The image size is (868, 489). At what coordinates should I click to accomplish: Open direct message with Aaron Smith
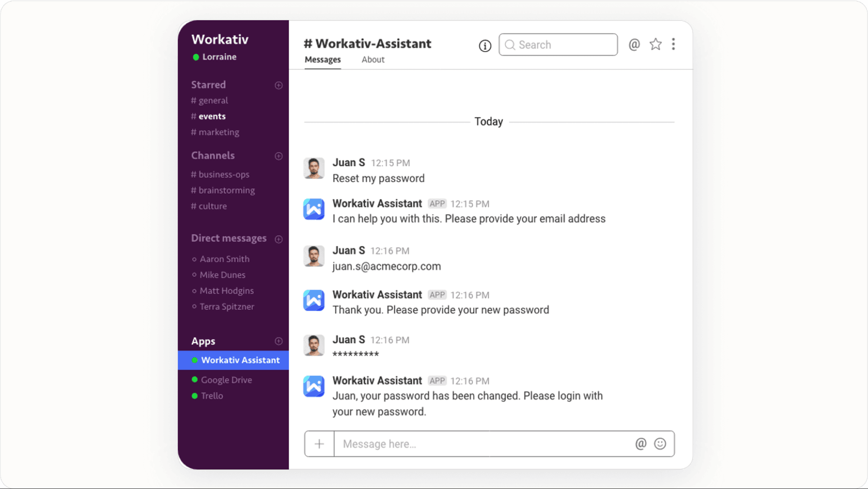click(224, 259)
